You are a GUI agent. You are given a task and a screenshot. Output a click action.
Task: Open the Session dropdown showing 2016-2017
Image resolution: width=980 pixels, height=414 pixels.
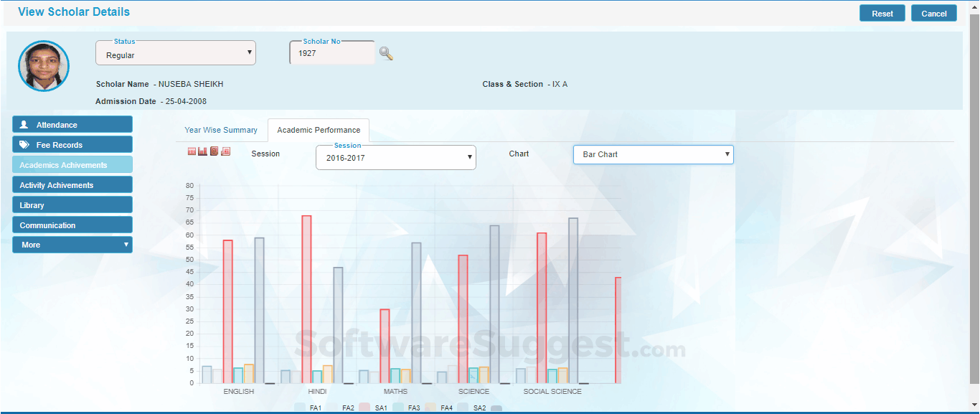click(395, 158)
